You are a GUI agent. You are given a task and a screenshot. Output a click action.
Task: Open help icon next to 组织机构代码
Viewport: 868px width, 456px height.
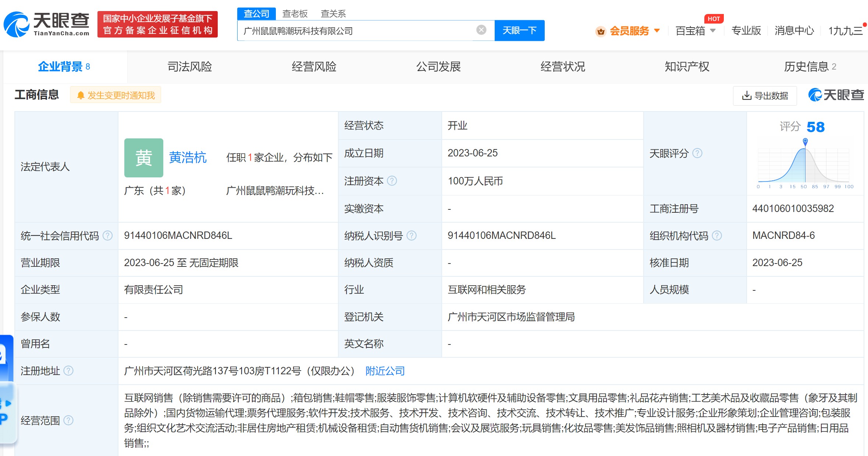pyautogui.click(x=717, y=236)
